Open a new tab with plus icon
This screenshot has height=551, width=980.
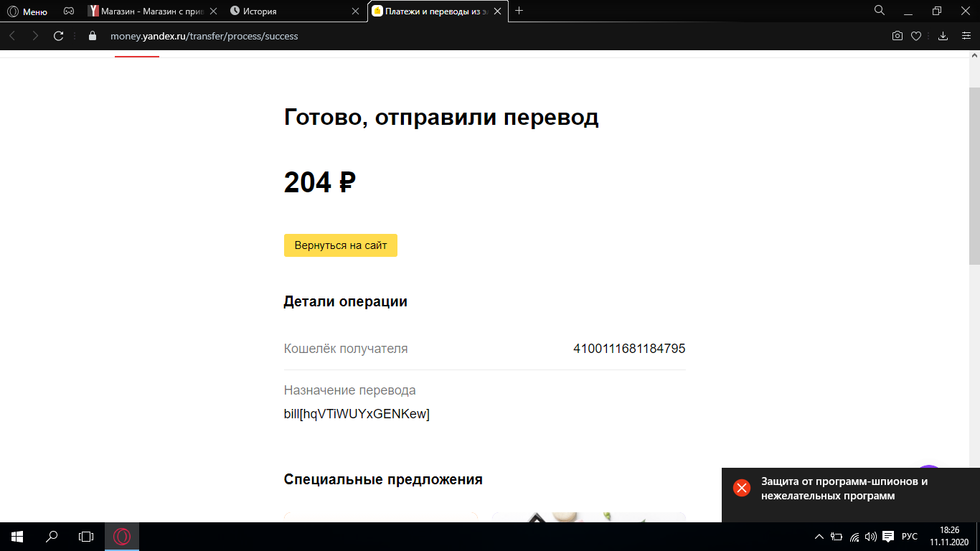[x=519, y=11]
